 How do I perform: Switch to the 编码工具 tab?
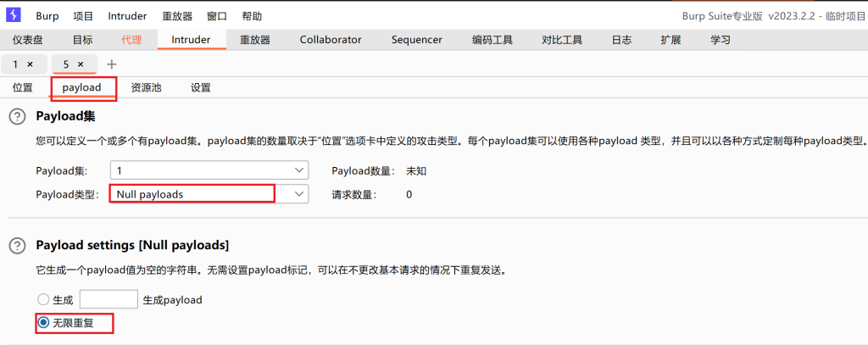pyautogui.click(x=492, y=40)
